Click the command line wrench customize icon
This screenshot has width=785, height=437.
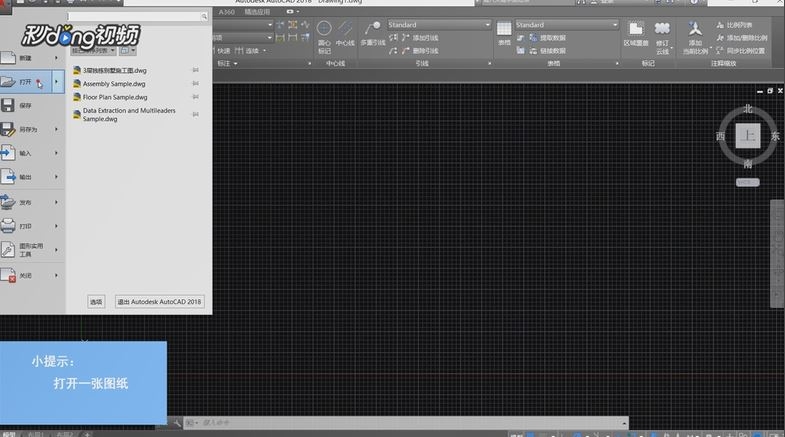[177, 423]
